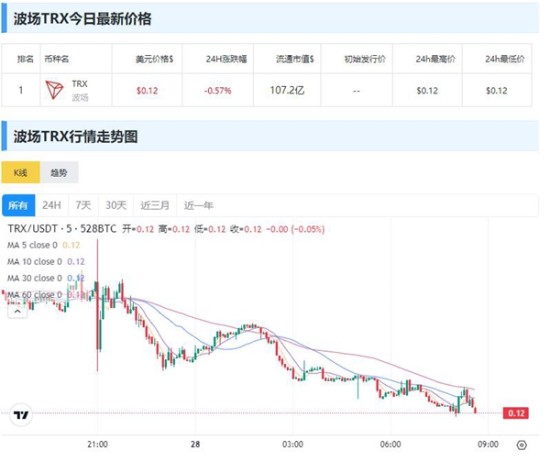Select the 7天 time range tab
Screen dimensions: 550x461
(83, 205)
